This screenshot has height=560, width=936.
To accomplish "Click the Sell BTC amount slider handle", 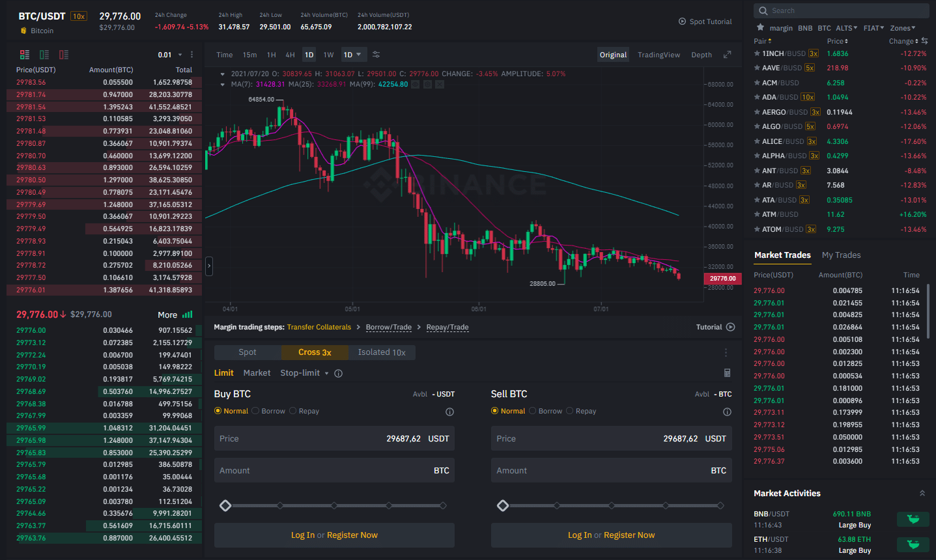I will pyautogui.click(x=502, y=506).
